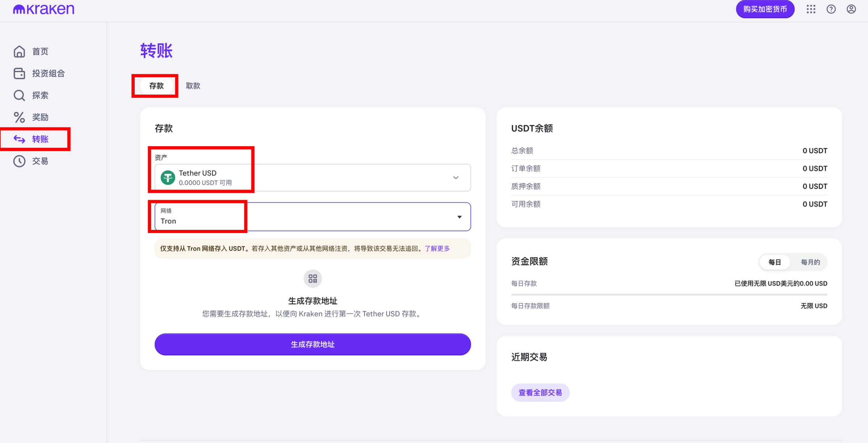Click the 转账 arrows icon in sidebar
Screen dimensions: 868x443
tap(19, 139)
